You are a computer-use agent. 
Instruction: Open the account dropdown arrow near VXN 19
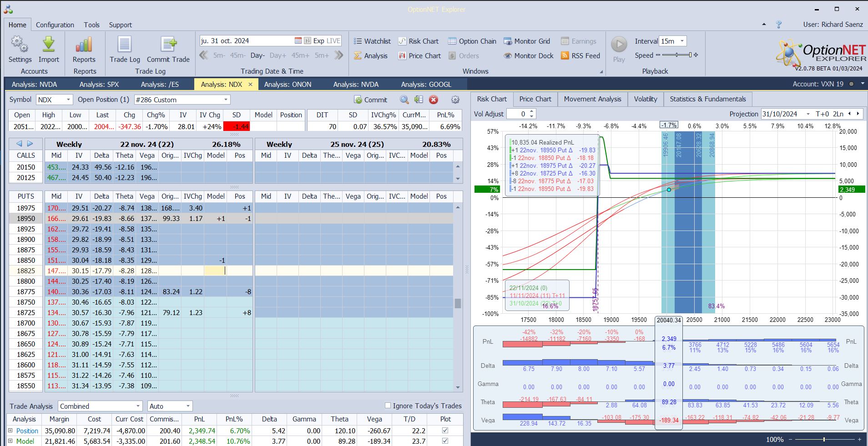tap(863, 84)
